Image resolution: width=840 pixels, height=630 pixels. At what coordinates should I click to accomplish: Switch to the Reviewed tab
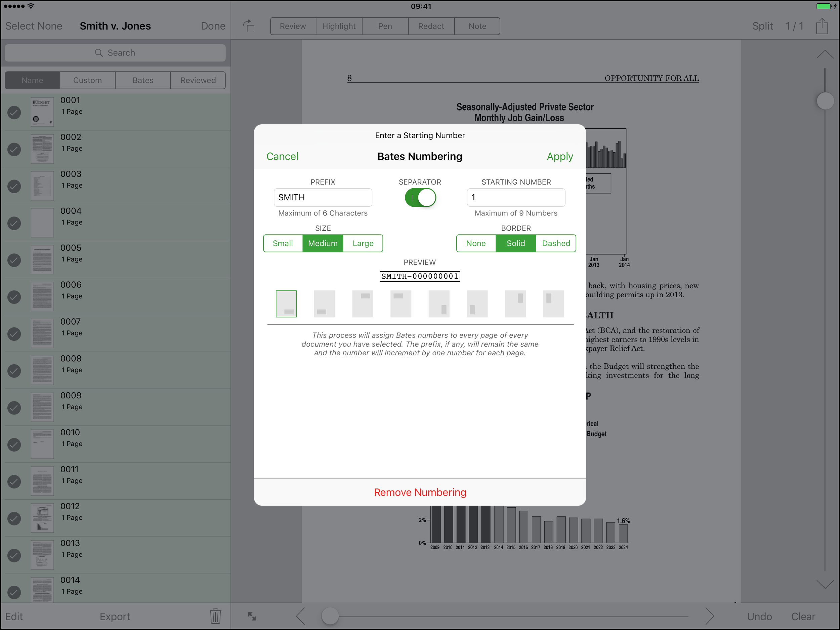pos(198,80)
